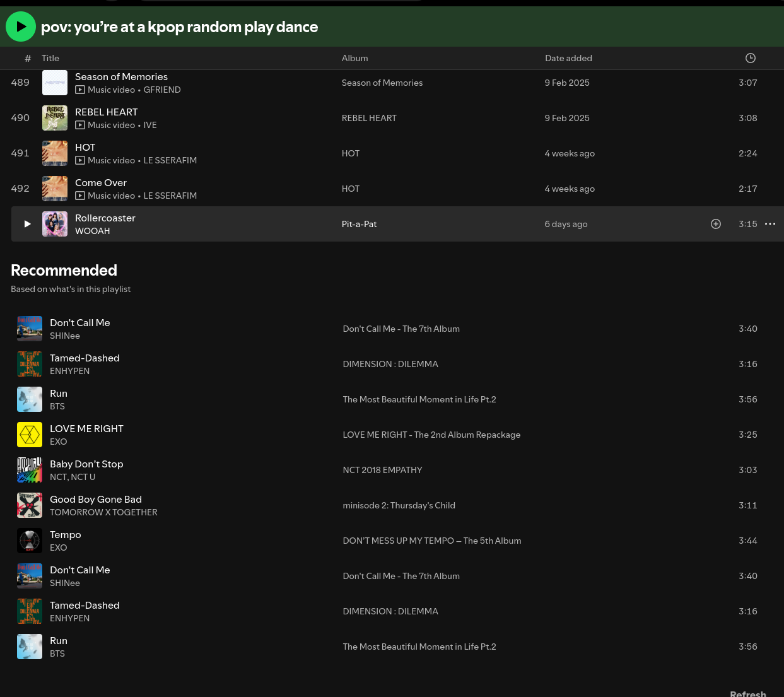Sort by track number column header

[28, 58]
